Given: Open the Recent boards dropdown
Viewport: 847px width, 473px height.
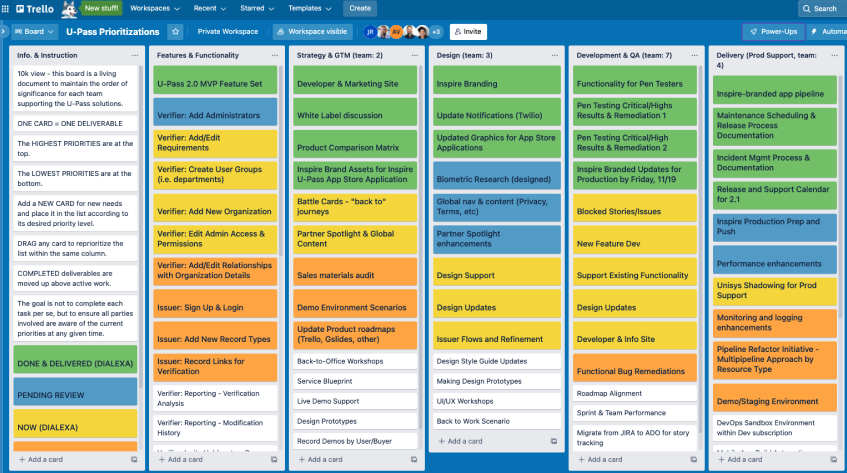Looking at the screenshot, I should [210, 9].
